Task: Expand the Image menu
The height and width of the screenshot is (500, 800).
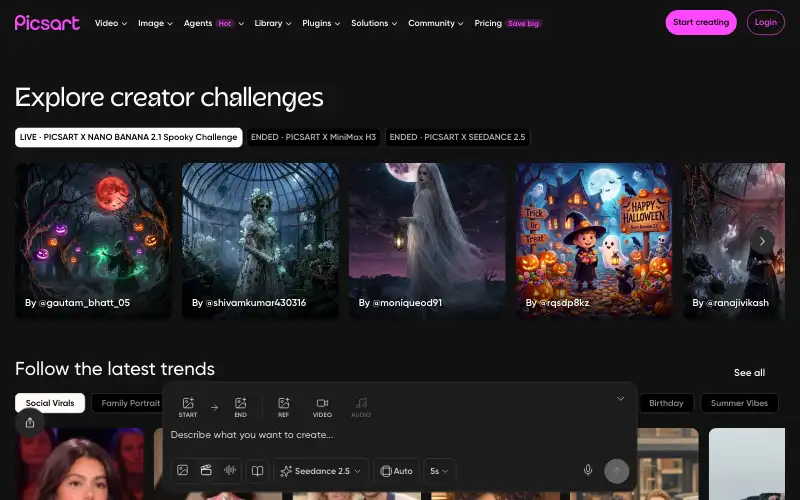Action: click(155, 23)
